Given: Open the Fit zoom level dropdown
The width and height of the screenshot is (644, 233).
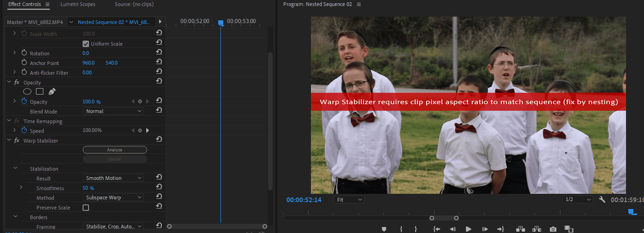Looking at the screenshot, I should point(349,200).
